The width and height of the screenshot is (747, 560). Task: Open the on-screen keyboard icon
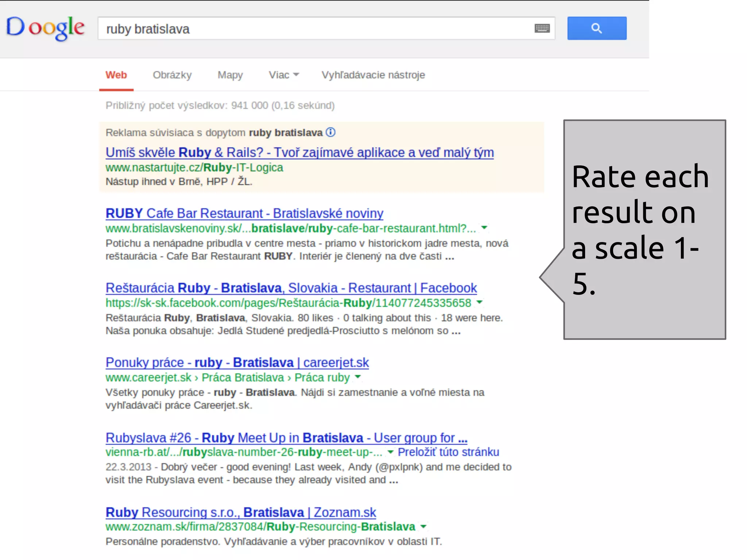(542, 28)
